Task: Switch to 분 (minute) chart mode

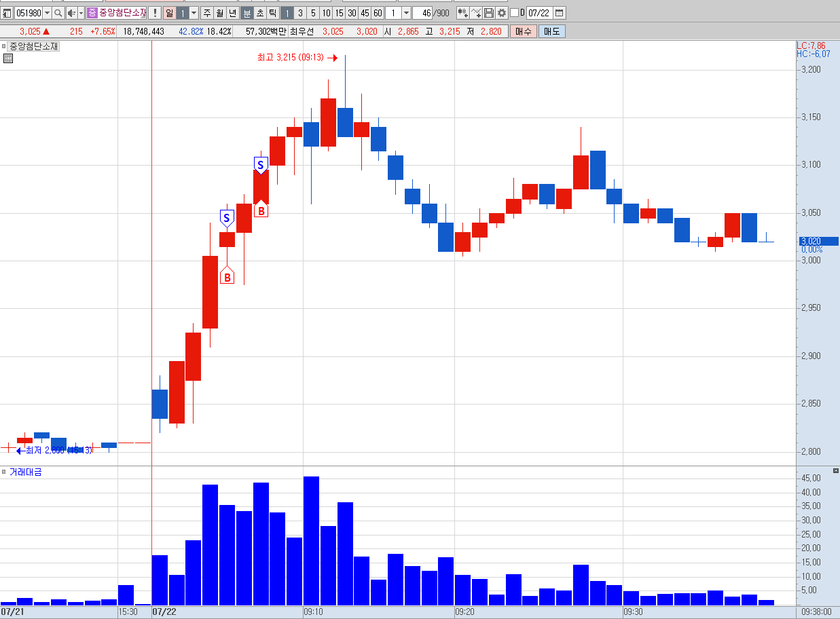Action: [247, 13]
